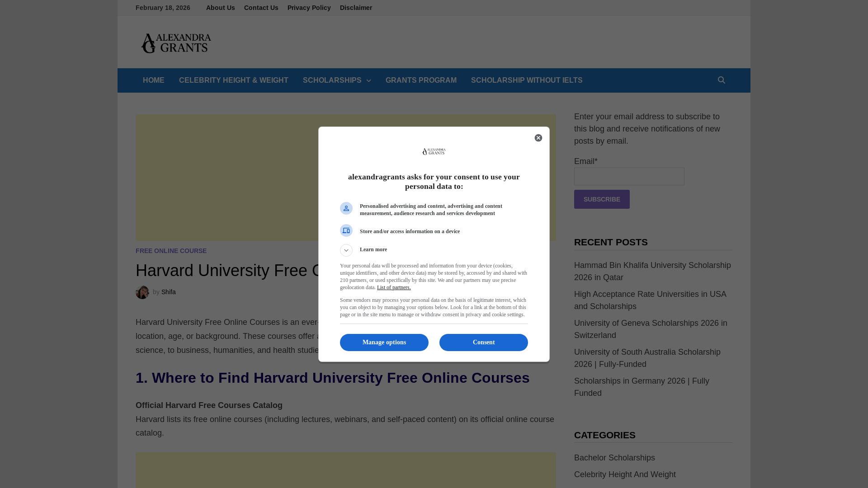This screenshot has height=488, width=868.
Task: Expand the Learn more chevron
Action: point(346,250)
